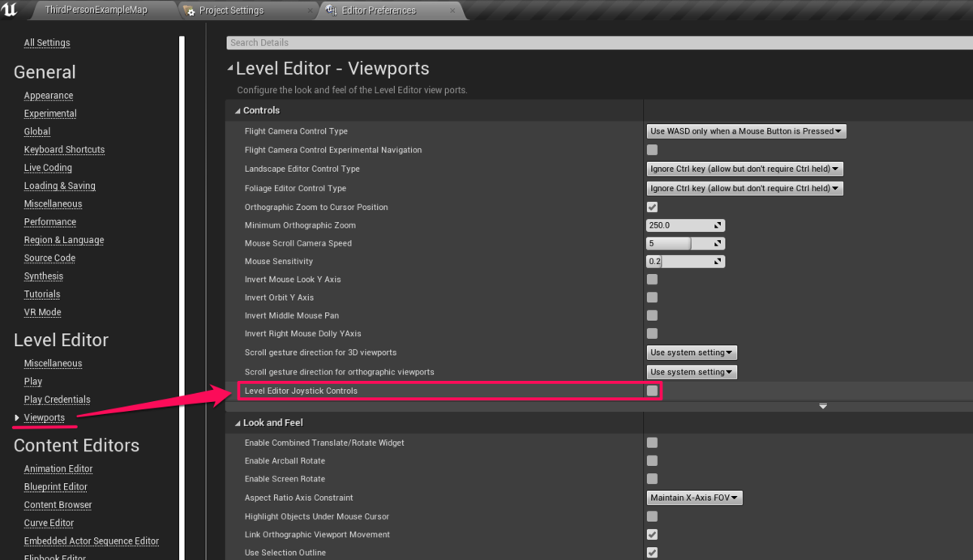Open Live Coding settings
This screenshot has width=973, height=560.
point(48,168)
